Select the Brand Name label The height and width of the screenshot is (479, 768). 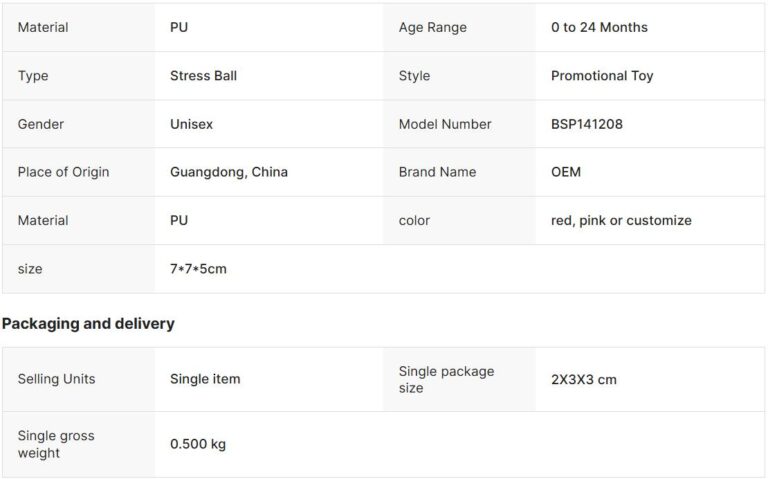tap(437, 172)
